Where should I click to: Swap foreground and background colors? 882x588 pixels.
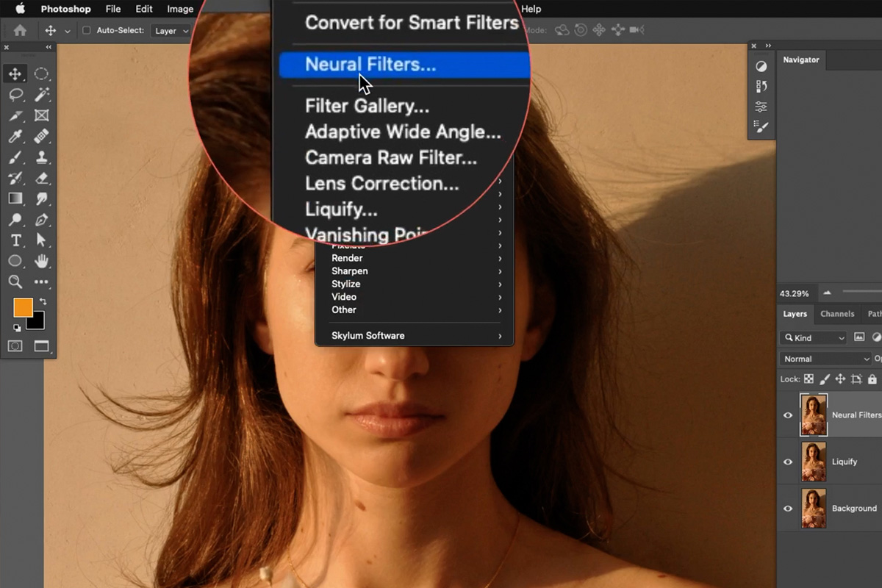43,302
